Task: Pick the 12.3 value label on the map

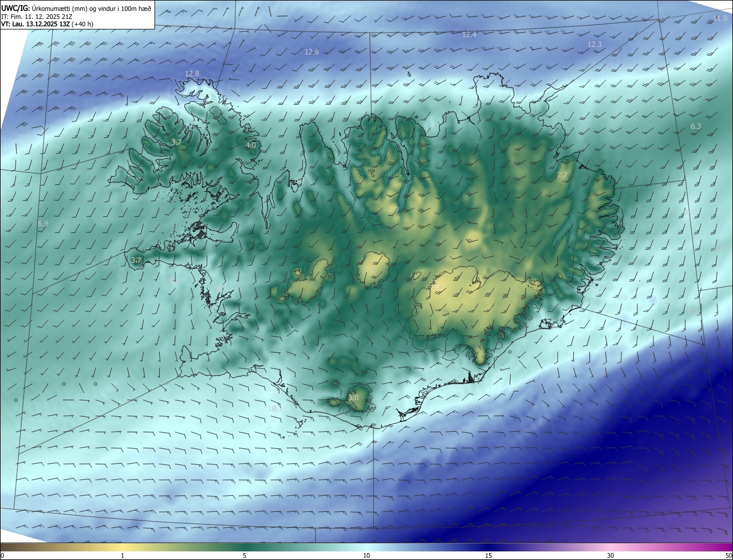Action: click(594, 45)
